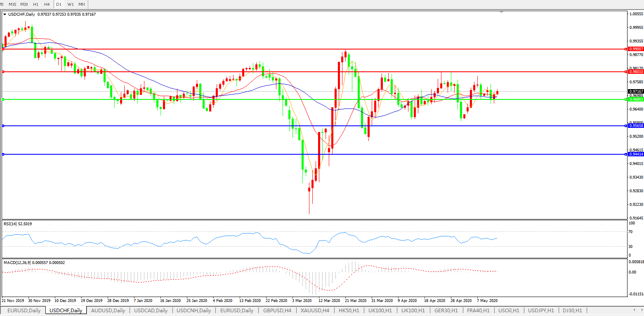Go to the GBPUSD,H4 chart tab
This screenshot has height=316, width=644.
[x=277, y=311]
